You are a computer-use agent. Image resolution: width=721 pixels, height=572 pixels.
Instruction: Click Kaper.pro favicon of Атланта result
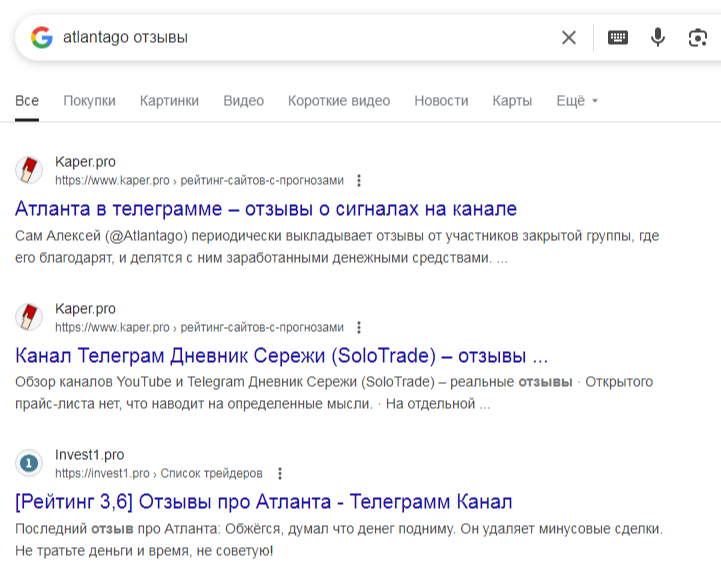[x=29, y=170]
